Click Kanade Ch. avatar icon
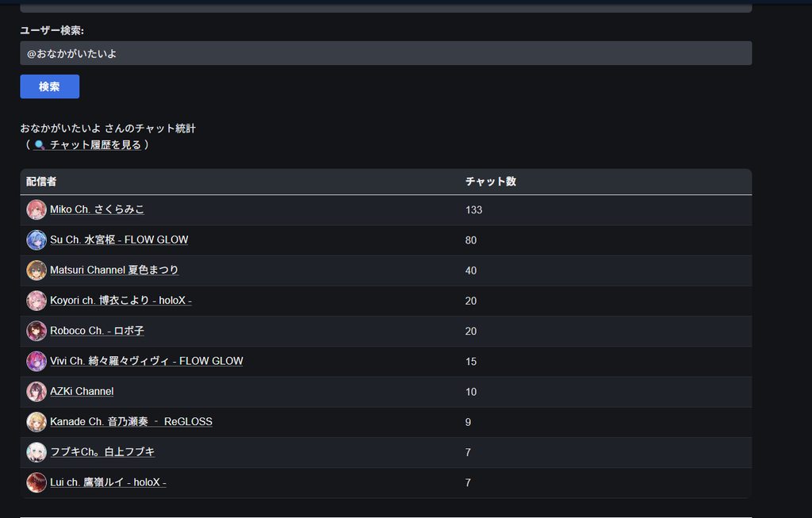812x518 pixels. [36, 422]
